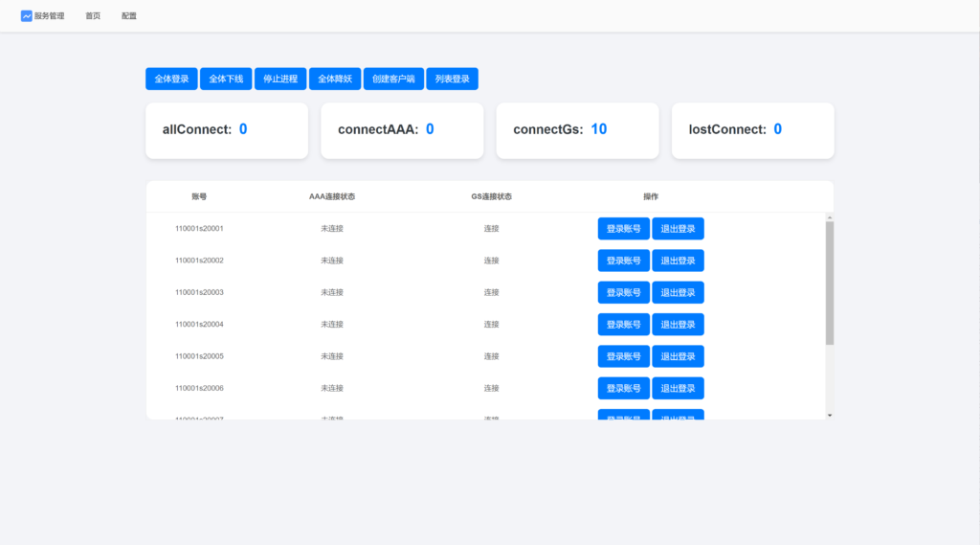Viewport: 980px width, 545px height.
Task: Click the 全体登录 button
Action: (172, 79)
